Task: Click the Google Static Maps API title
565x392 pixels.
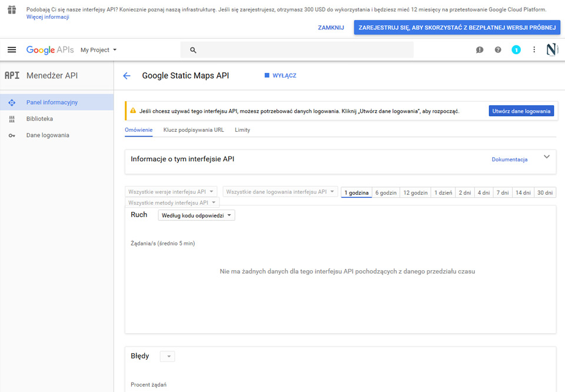Action: pyautogui.click(x=185, y=76)
